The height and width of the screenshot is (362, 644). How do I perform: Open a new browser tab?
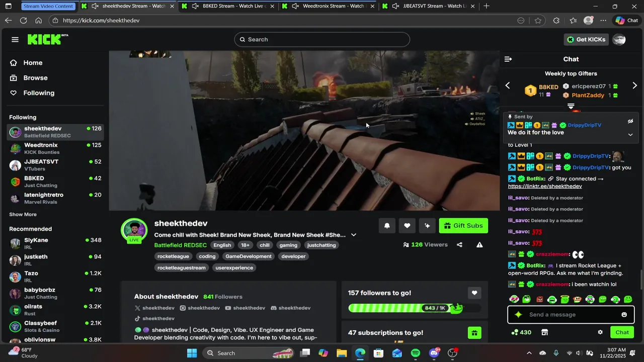[487, 6]
